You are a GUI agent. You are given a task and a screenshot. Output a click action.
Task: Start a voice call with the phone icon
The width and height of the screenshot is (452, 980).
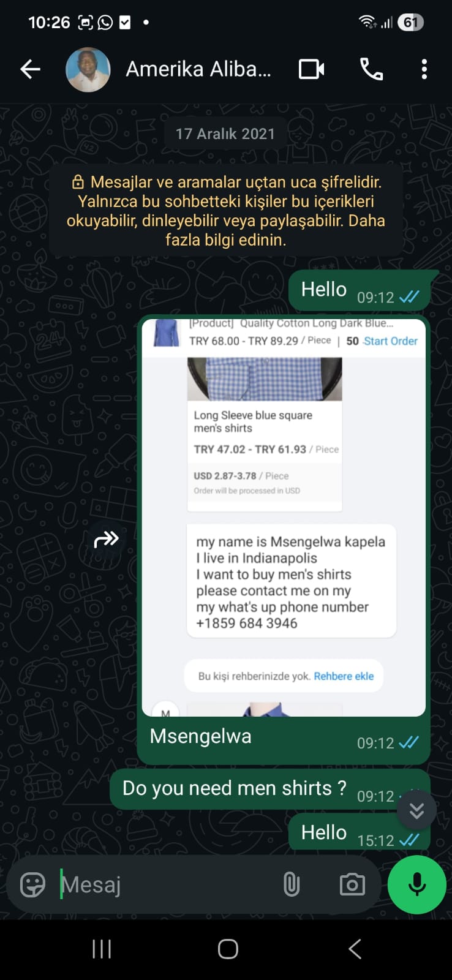[x=371, y=69]
